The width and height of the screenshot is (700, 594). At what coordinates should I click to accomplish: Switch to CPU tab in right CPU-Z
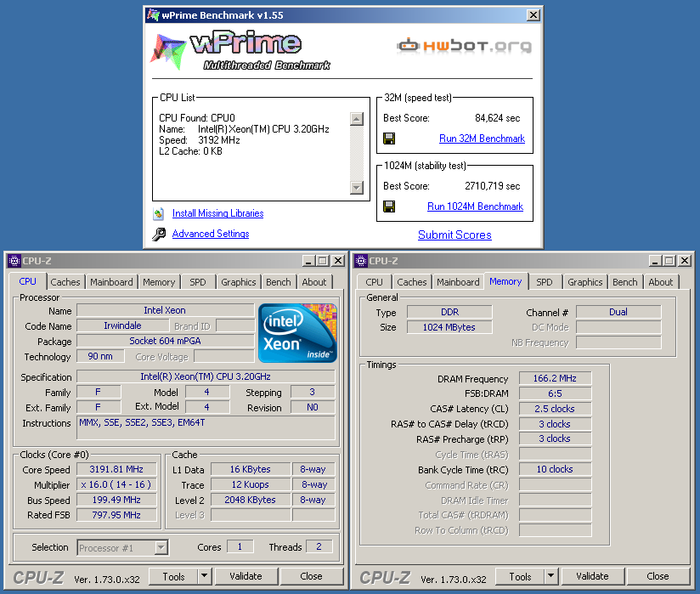click(x=374, y=282)
